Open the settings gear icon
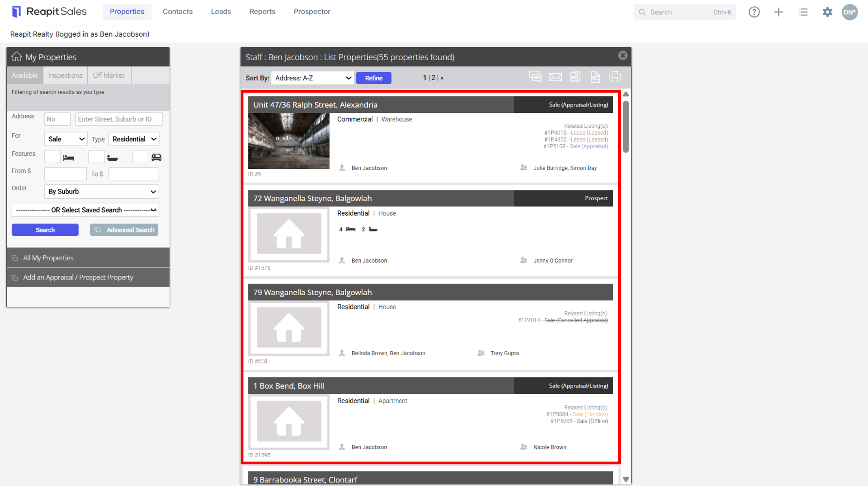 click(827, 12)
